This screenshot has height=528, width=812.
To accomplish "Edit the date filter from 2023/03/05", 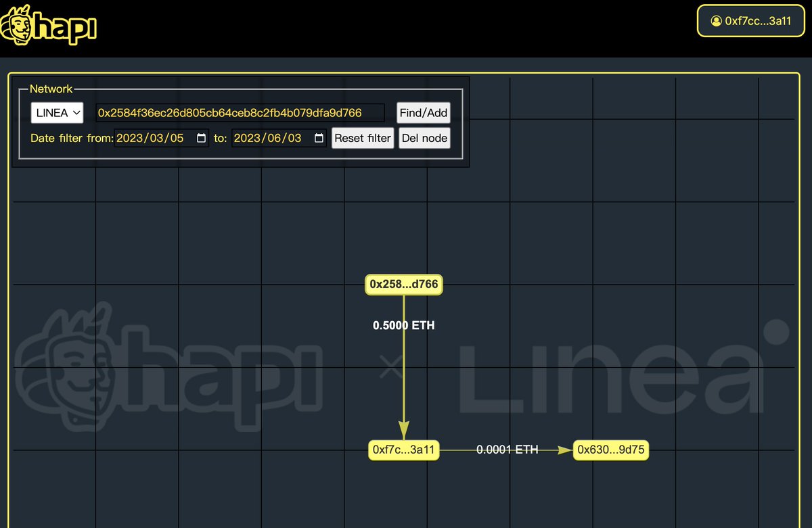I will click(x=162, y=138).
